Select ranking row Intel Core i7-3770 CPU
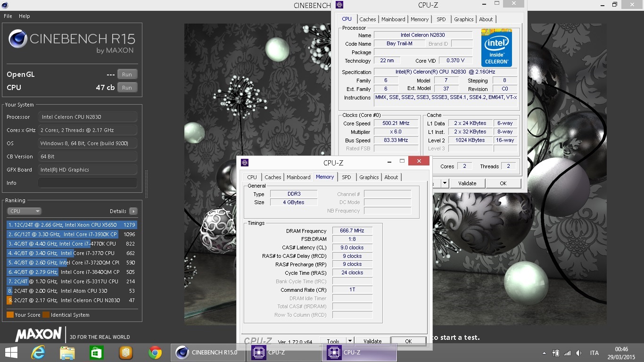This screenshot has width=644, height=362. coord(72,253)
